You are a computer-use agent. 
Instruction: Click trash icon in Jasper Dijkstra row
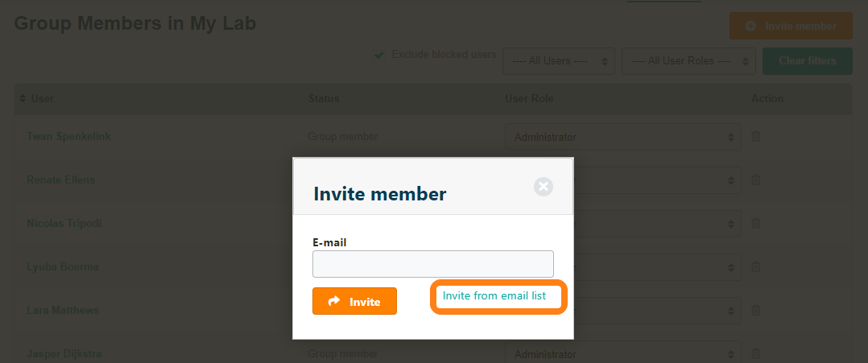(x=755, y=353)
